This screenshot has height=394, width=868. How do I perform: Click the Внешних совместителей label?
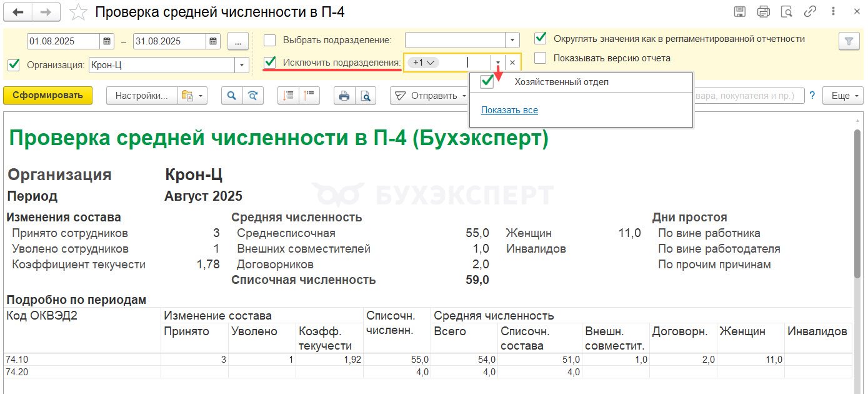(x=304, y=249)
